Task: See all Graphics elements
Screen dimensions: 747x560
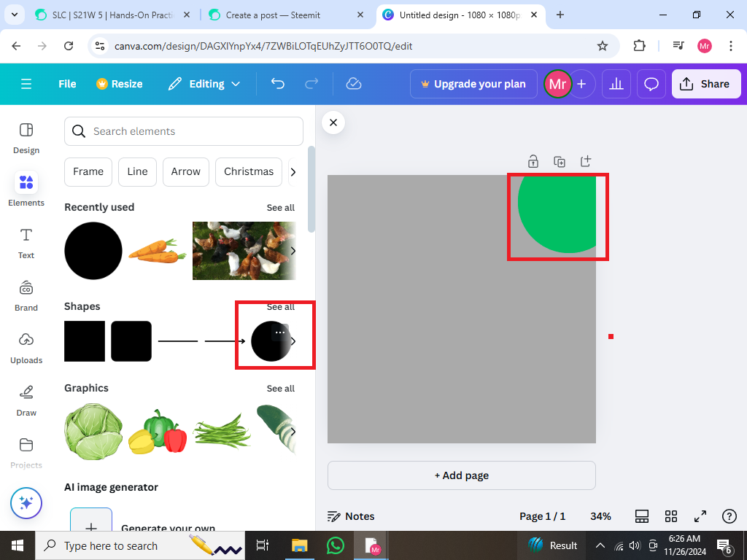Action: coord(281,389)
